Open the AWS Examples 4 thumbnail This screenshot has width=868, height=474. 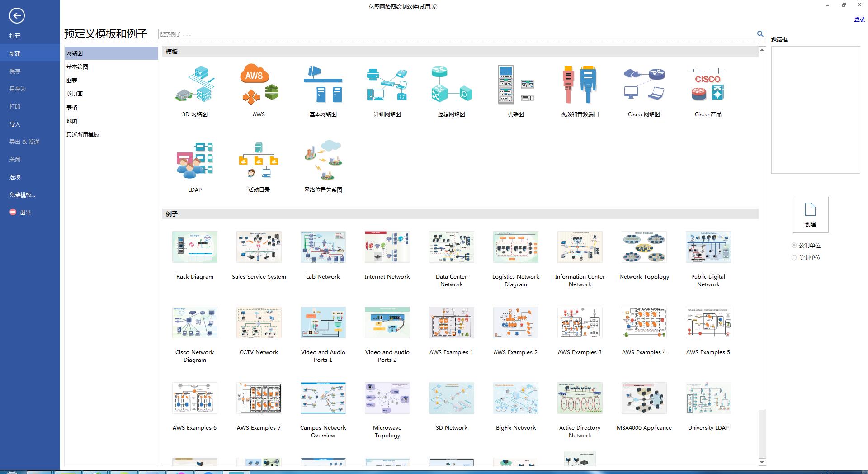[x=644, y=322]
